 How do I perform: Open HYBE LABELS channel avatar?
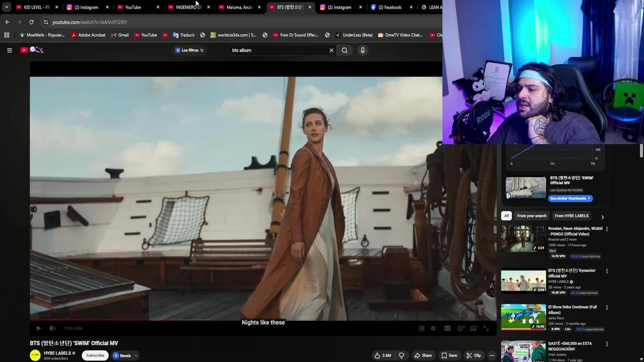35,355
